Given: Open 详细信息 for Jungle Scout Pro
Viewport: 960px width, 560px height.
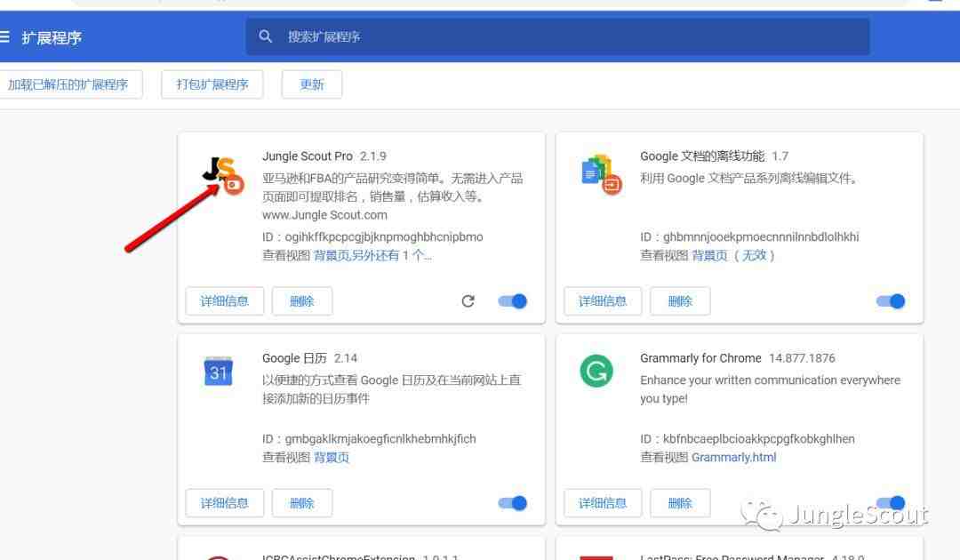Looking at the screenshot, I should [x=225, y=301].
